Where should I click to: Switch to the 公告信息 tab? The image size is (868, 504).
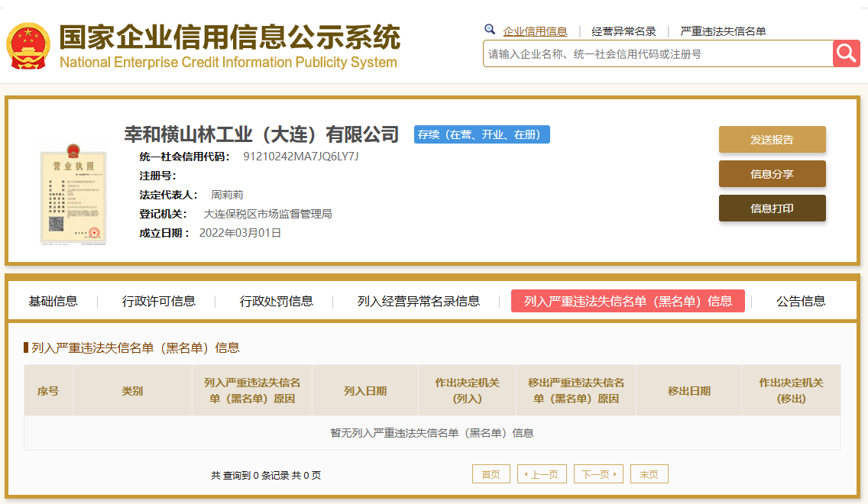[x=801, y=301]
